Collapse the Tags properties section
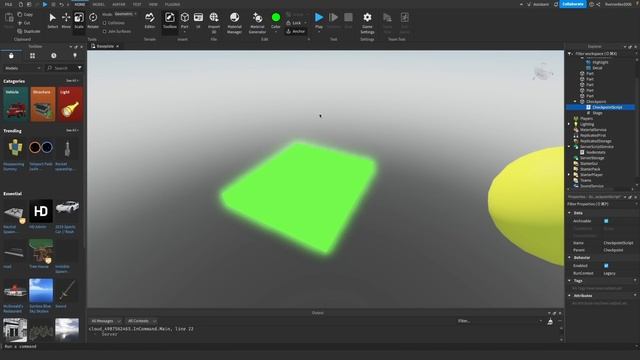This screenshot has width=640, height=360. (x=569, y=280)
